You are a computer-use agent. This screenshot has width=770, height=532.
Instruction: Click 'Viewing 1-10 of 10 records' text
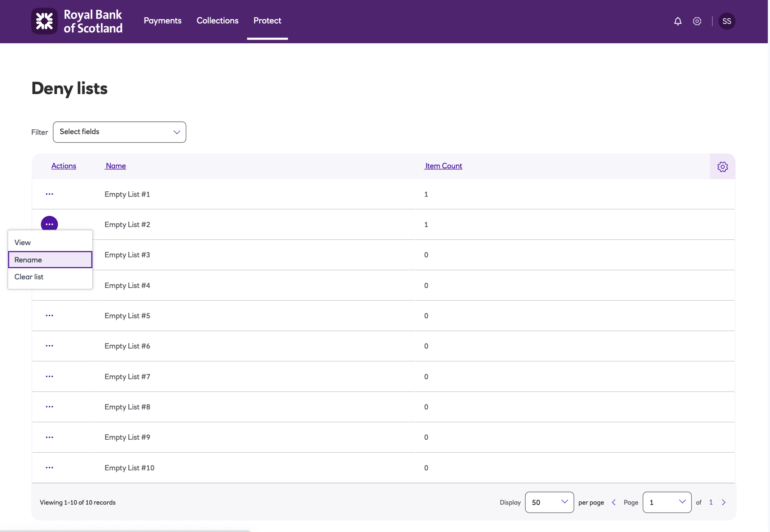point(78,502)
